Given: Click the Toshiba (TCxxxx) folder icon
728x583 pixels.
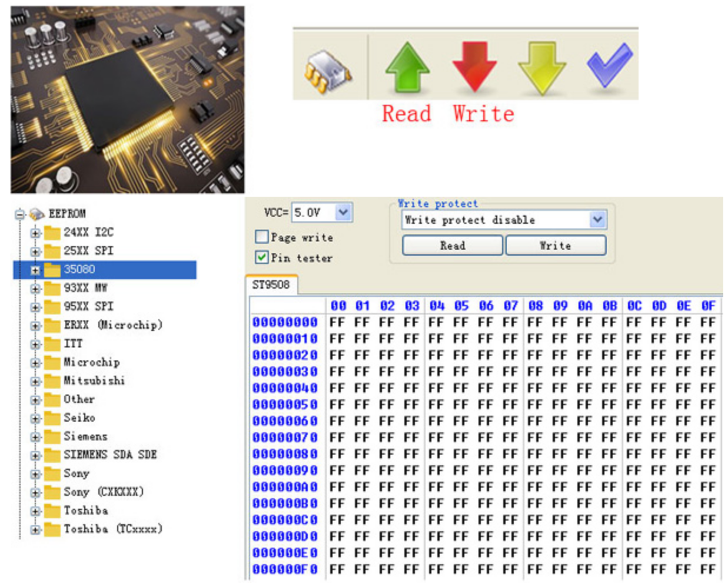Looking at the screenshot, I should point(52,529).
